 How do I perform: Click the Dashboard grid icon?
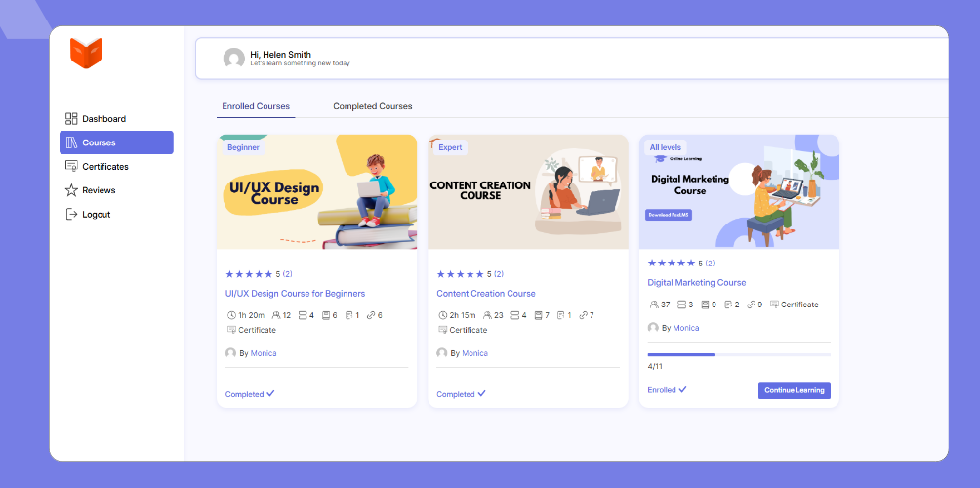[71, 119]
